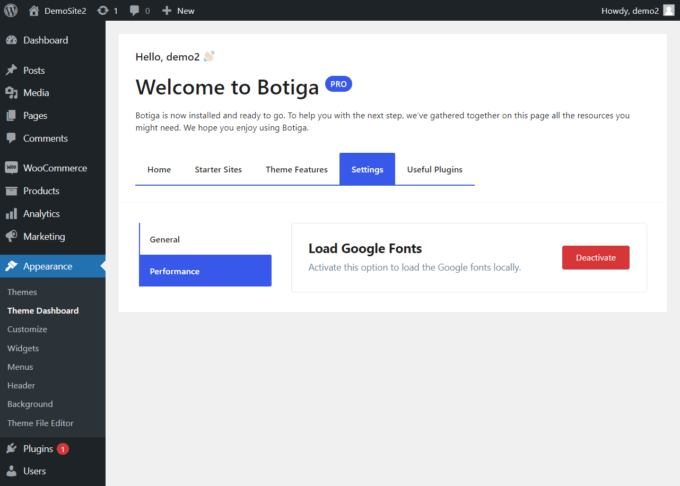Click the red plugin update count badge
The height and width of the screenshot is (486, 680).
click(63, 449)
